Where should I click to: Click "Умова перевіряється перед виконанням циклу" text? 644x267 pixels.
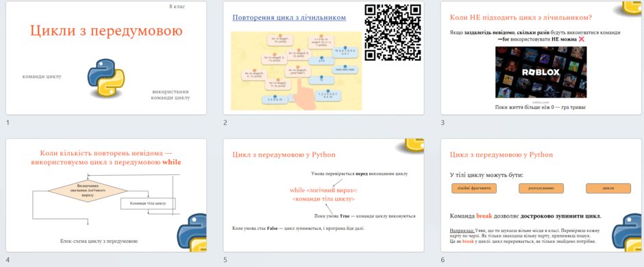360,174
